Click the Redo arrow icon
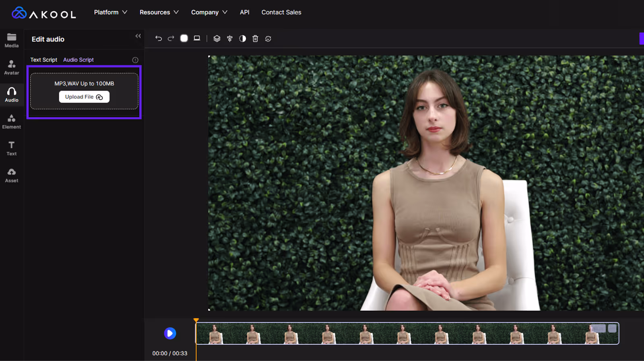This screenshot has height=361, width=644. click(171, 39)
